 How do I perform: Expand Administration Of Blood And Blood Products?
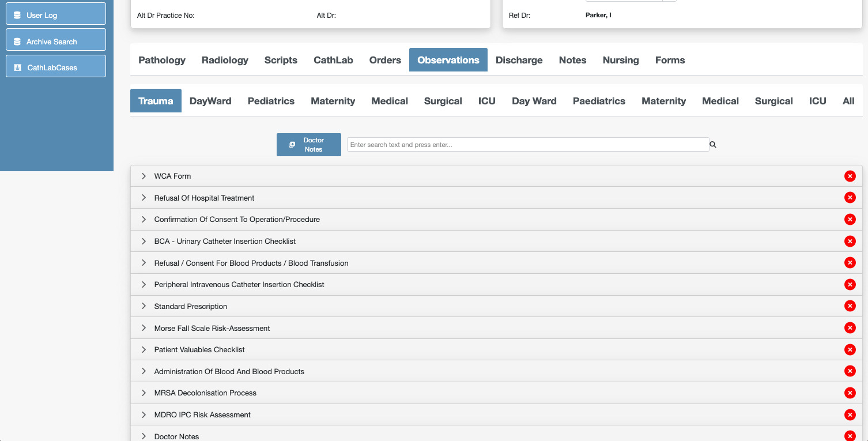(144, 371)
